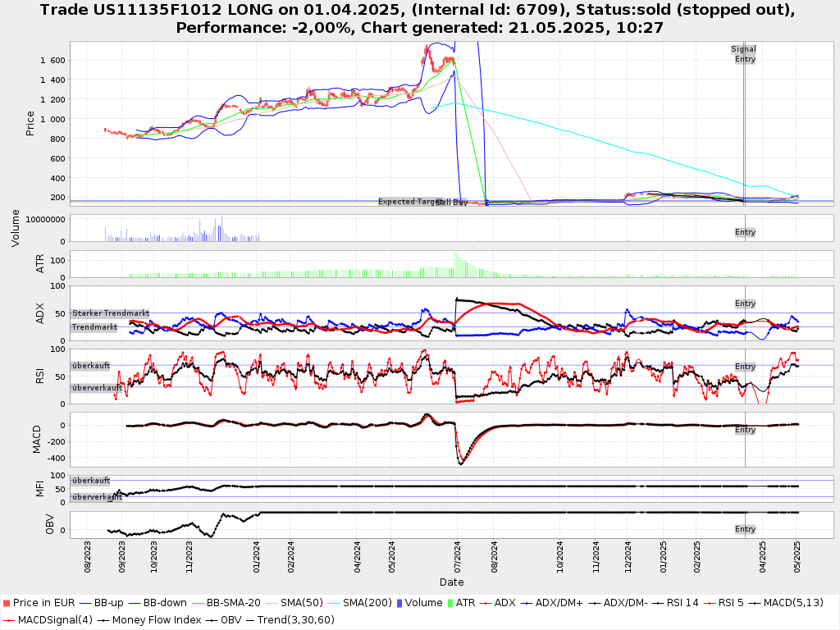Click the blue Volume legend square
This screenshot has width=840, height=630.
pyautogui.click(x=399, y=603)
